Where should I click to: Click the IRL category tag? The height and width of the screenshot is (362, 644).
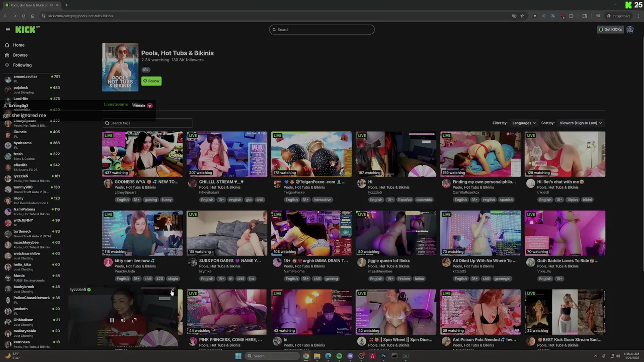tap(146, 70)
